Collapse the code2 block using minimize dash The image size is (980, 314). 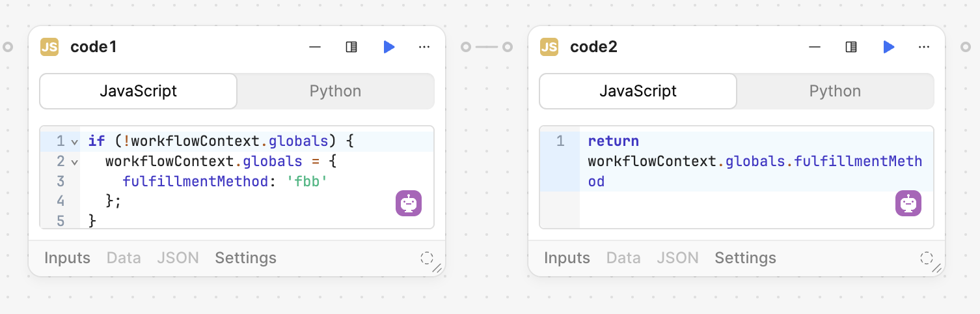click(815, 47)
